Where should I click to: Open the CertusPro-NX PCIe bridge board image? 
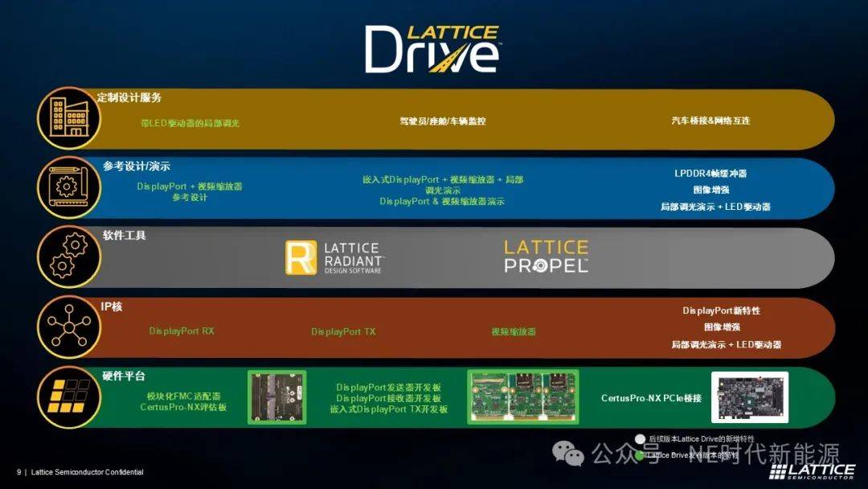pos(750,397)
